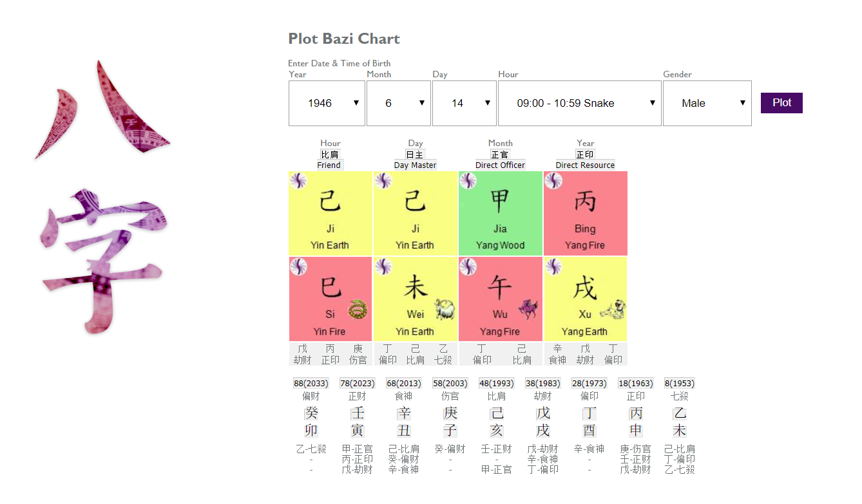Click the swirl icon in the Wu Yang Fire cell
This screenshot has width=862, height=504.
[468, 266]
